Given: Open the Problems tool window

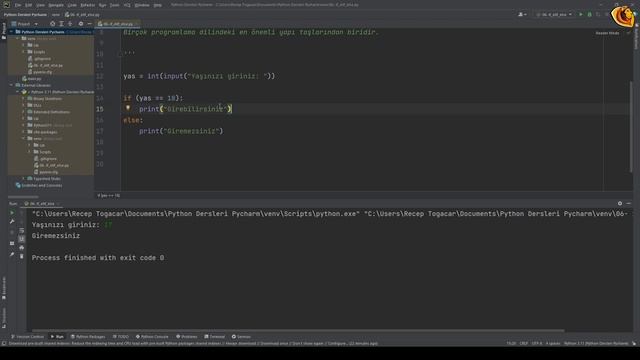Looking at the screenshot, I should click(x=187, y=337).
